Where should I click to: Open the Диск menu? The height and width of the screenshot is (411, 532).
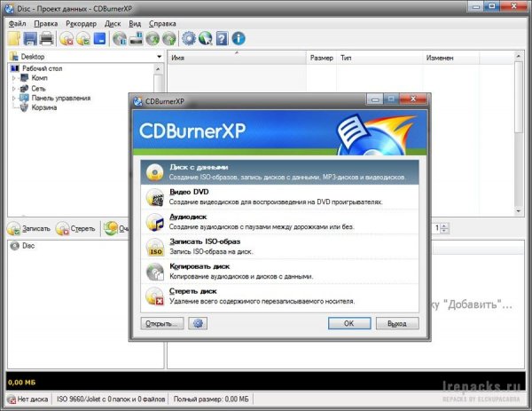113,23
